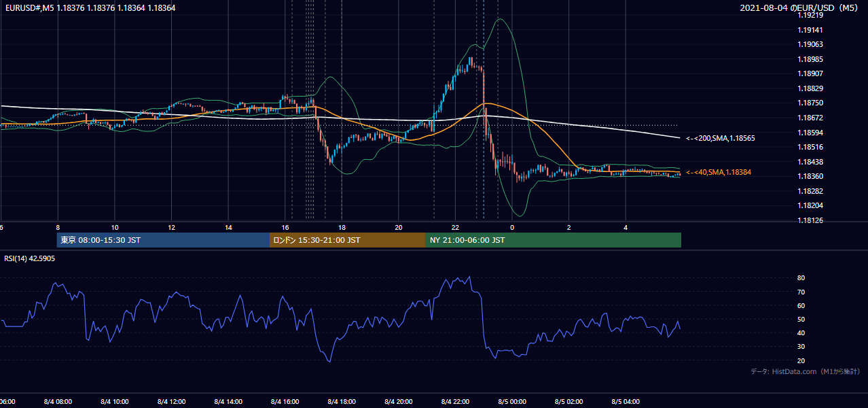Click the 8/5 00:00 date axis label
Screen dimensions: 868x408
tap(512, 402)
